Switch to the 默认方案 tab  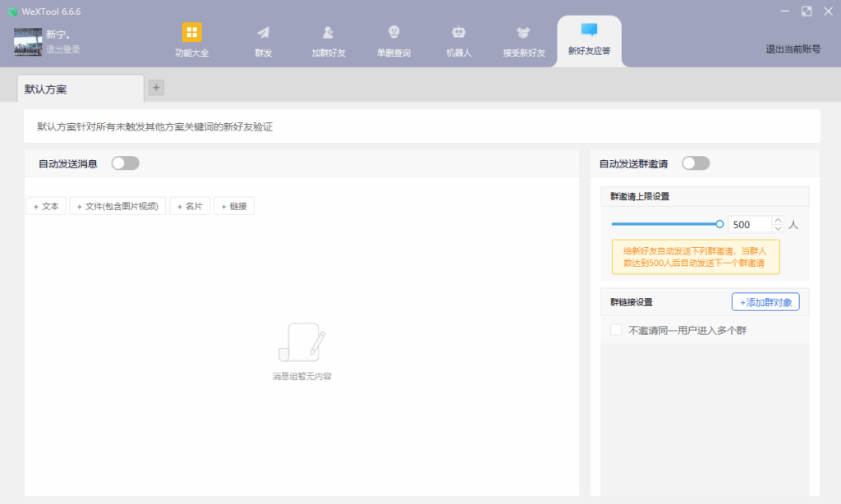coord(80,89)
